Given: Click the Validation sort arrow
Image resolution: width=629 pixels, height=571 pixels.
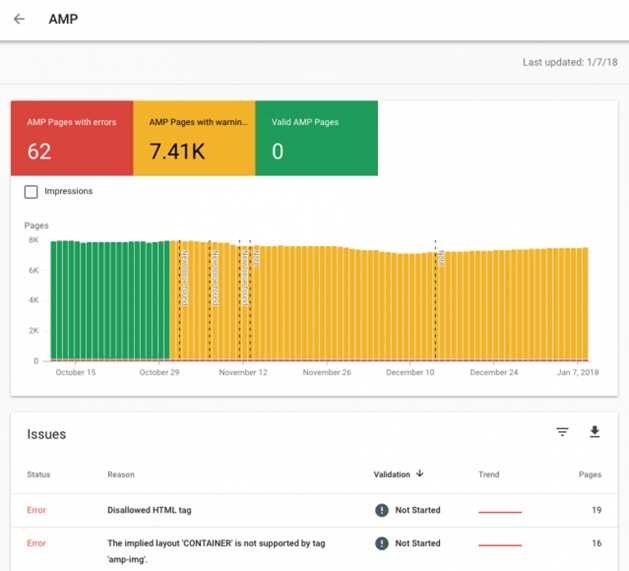Looking at the screenshot, I should (x=420, y=473).
